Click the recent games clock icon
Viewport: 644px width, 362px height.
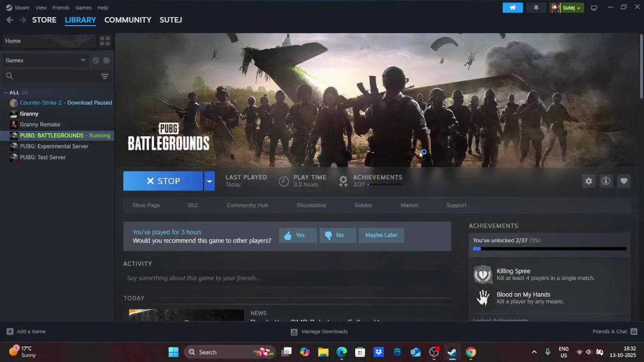96,60
